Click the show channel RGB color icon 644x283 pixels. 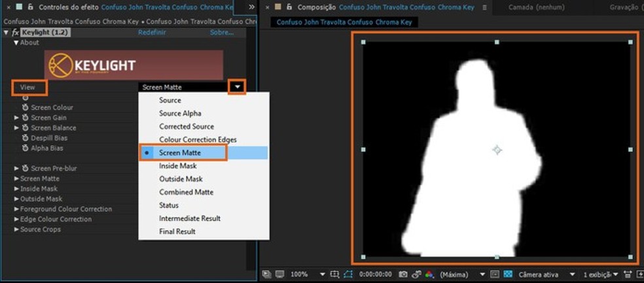429,274
